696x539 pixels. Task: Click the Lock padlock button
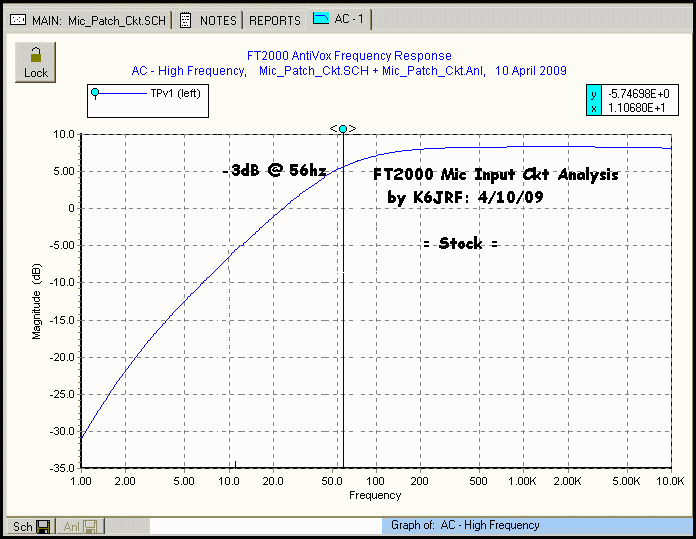pos(35,62)
